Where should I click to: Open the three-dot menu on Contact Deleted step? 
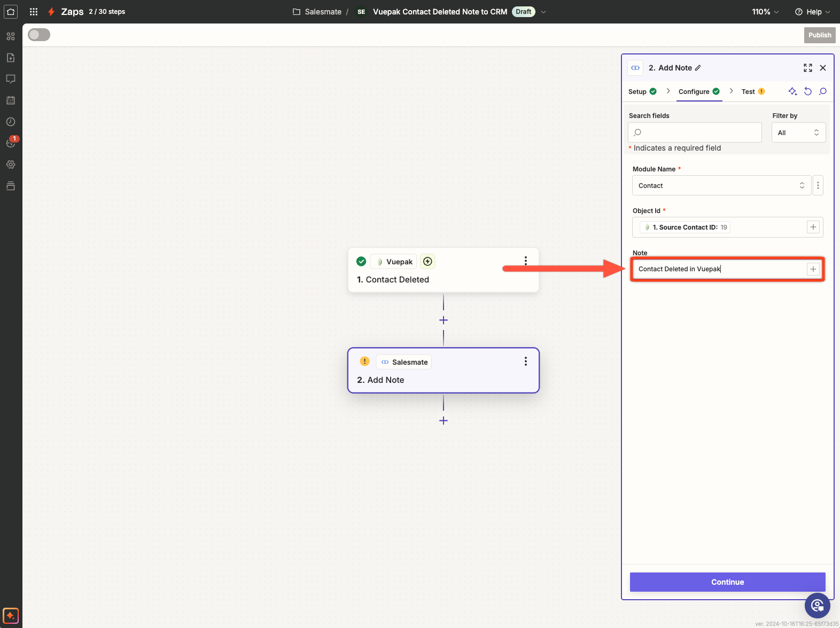coord(526,261)
